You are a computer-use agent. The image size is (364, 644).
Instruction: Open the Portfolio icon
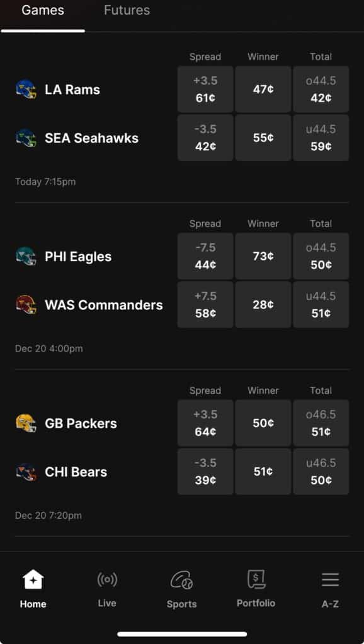[x=256, y=580]
